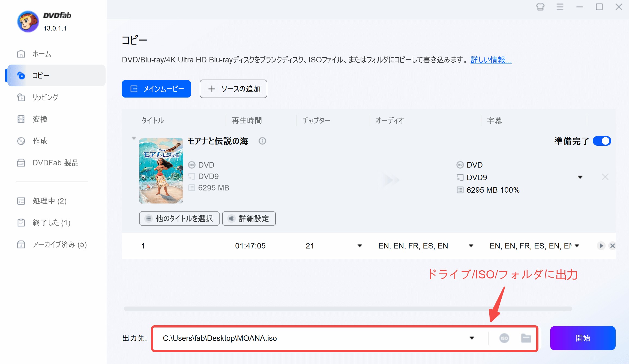Click ソースの追加 button
Image resolution: width=629 pixels, height=364 pixels.
tap(233, 89)
